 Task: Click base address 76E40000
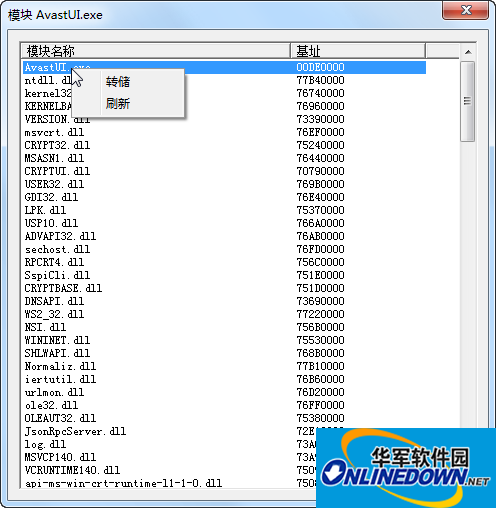(x=320, y=197)
